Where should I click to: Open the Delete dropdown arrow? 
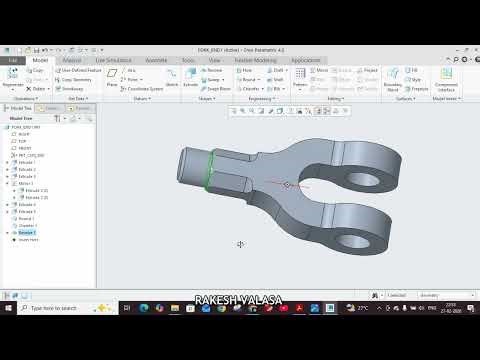[49, 89]
